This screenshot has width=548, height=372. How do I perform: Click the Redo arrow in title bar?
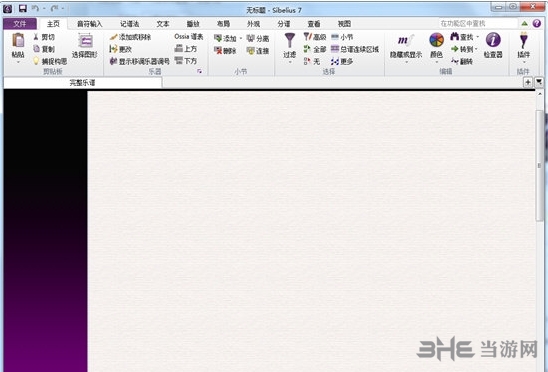[x=55, y=8]
